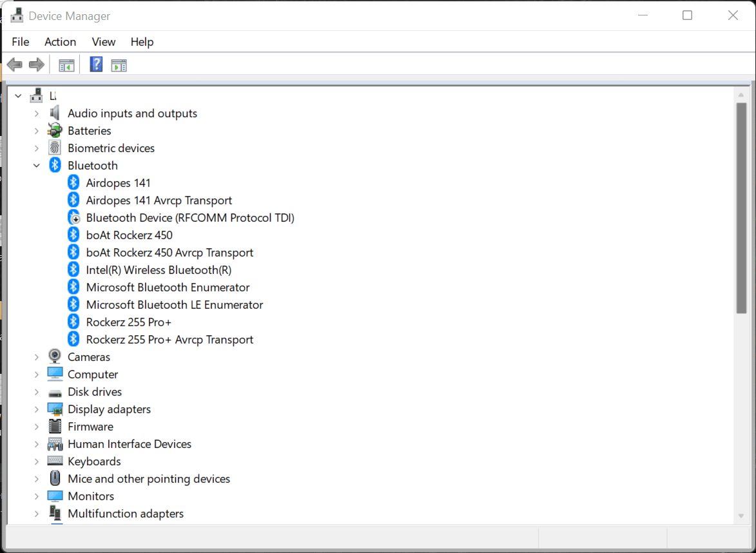Select Airdopes 141 Avrcp Transport device
Image resolution: width=756 pixels, height=553 pixels.
[x=159, y=200]
